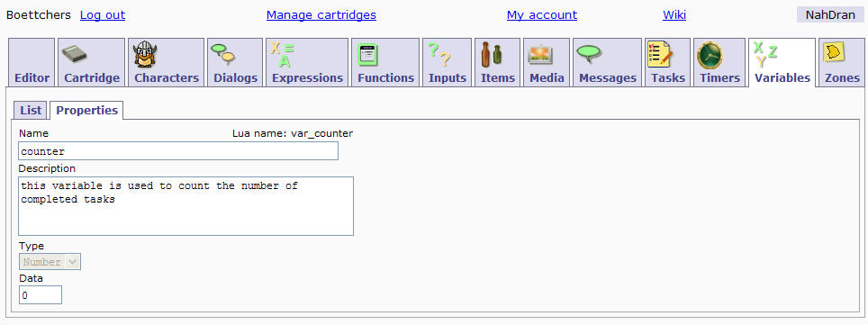Viewport: 868px width, 325px height.
Task: Go to the Expressions tab icon
Action: (x=283, y=54)
